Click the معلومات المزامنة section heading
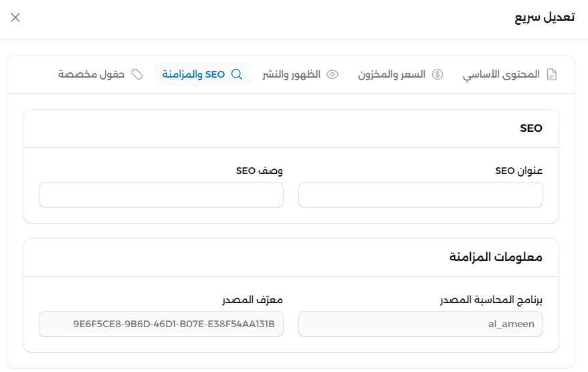 pos(496,257)
